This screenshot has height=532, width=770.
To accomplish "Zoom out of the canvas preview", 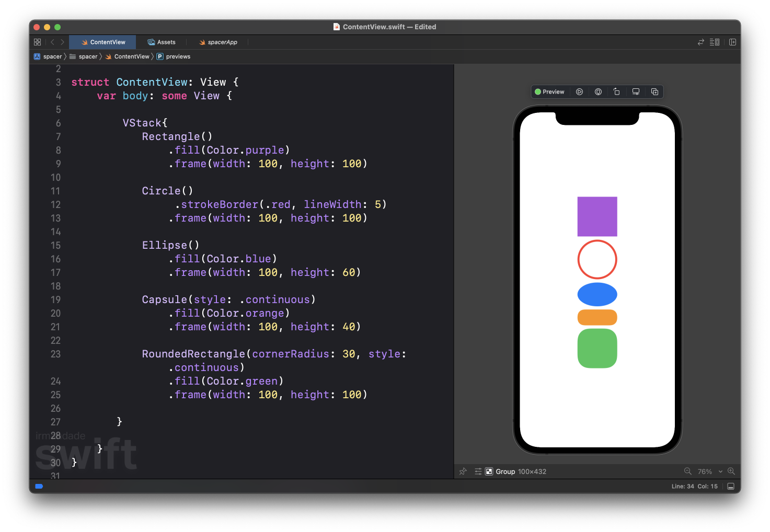I will tap(688, 471).
